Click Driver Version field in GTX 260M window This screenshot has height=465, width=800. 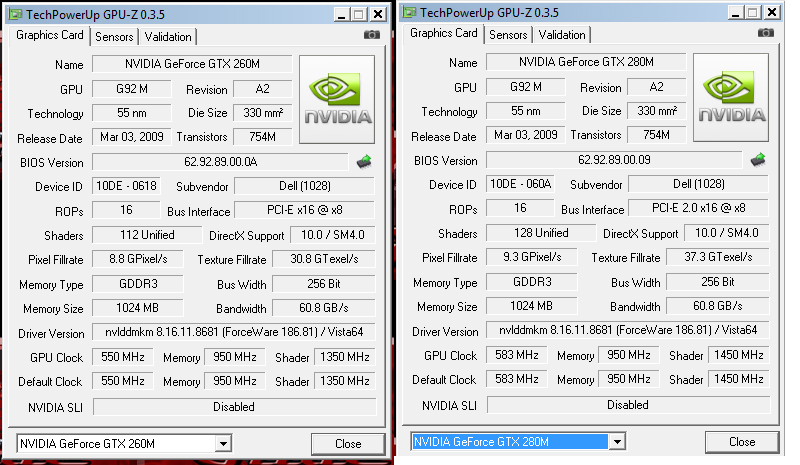234,332
